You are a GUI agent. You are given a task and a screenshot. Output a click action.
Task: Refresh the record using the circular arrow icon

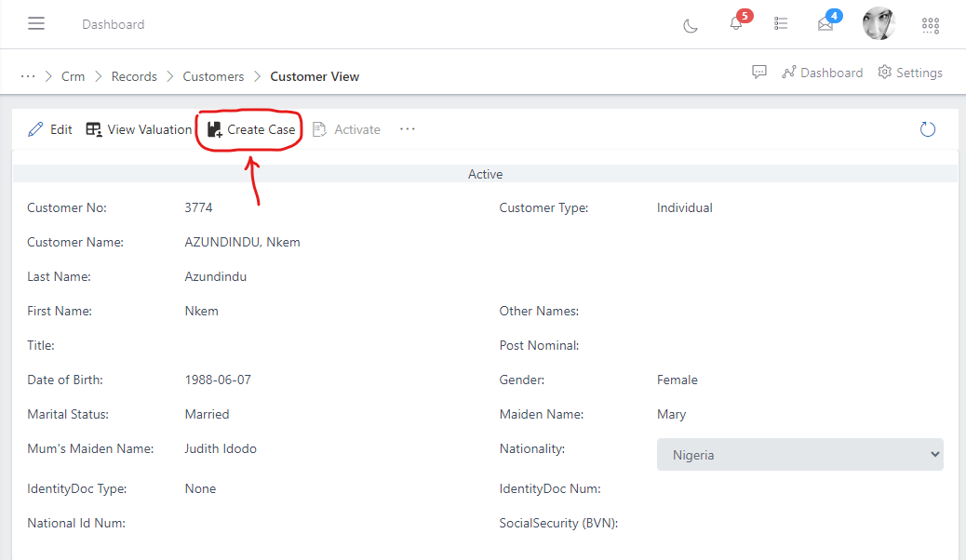[x=927, y=129]
